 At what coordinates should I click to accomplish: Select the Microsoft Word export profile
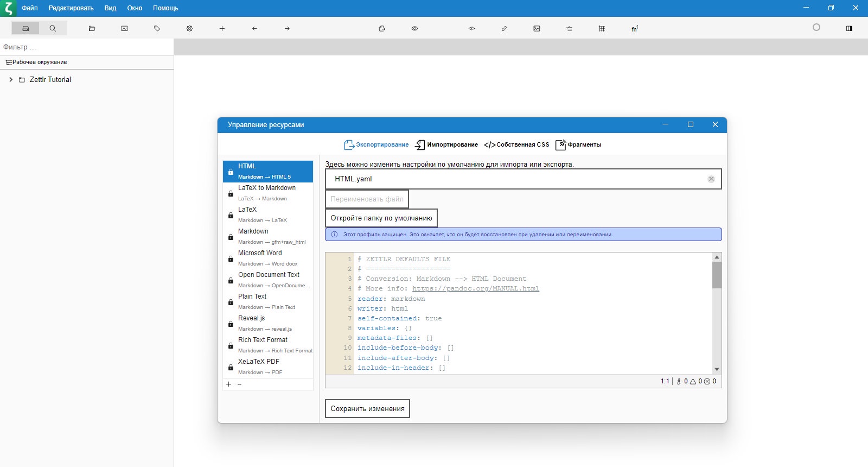coord(268,258)
